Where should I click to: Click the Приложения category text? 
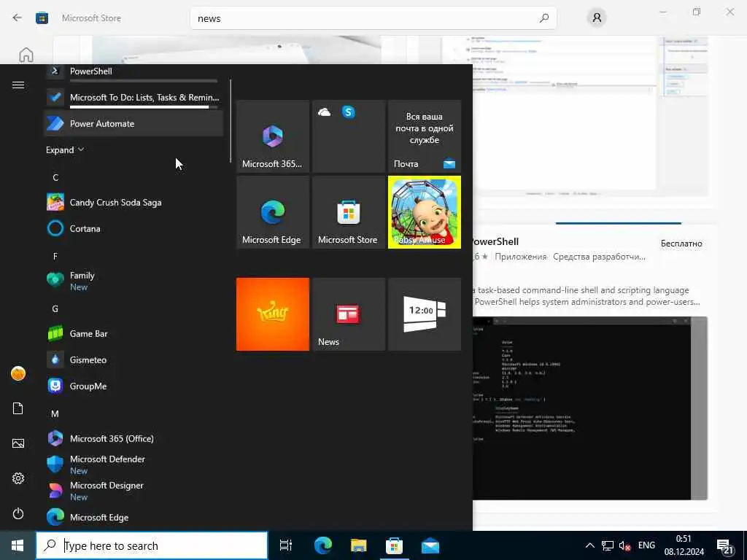pyautogui.click(x=520, y=257)
